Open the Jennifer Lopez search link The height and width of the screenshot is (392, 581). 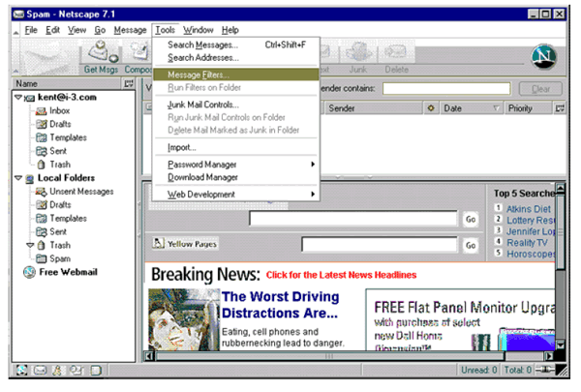click(x=531, y=231)
